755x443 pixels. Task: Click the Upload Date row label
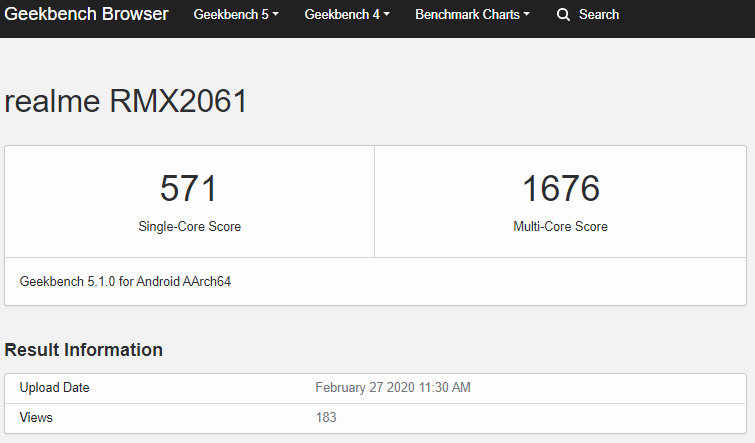[54, 388]
